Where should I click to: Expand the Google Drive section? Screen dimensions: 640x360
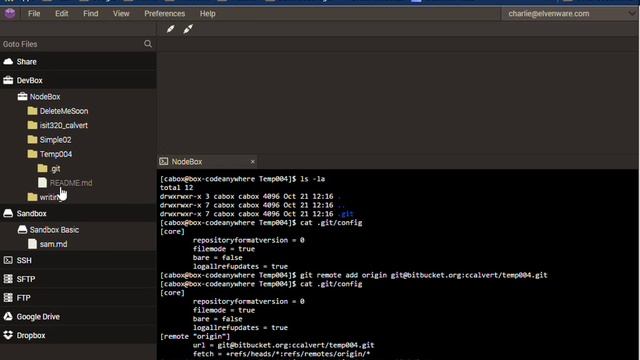coord(38,317)
